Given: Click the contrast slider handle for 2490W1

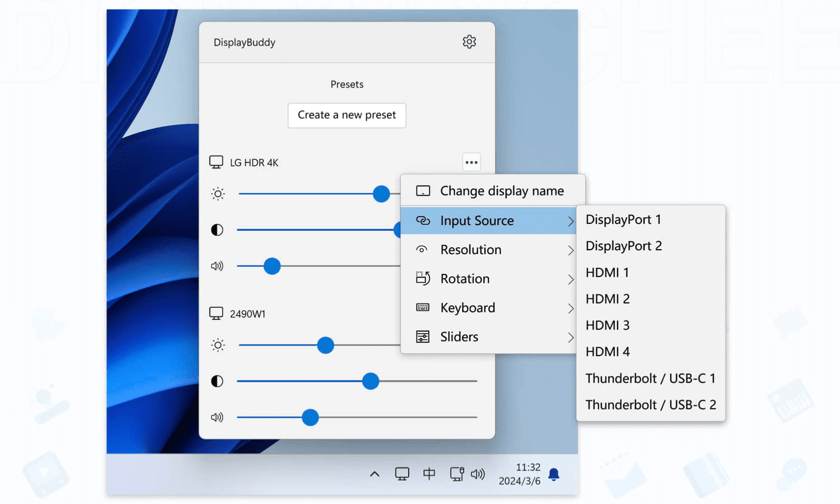Looking at the screenshot, I should tap(370, 381).
